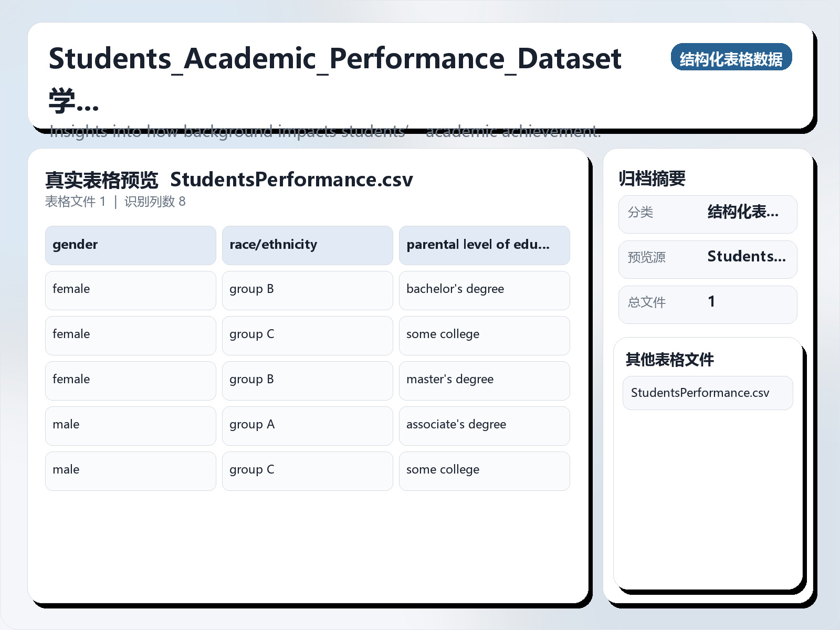Select the group A cell
Viewport: 840px width, 630px height.
click(251, 424)
